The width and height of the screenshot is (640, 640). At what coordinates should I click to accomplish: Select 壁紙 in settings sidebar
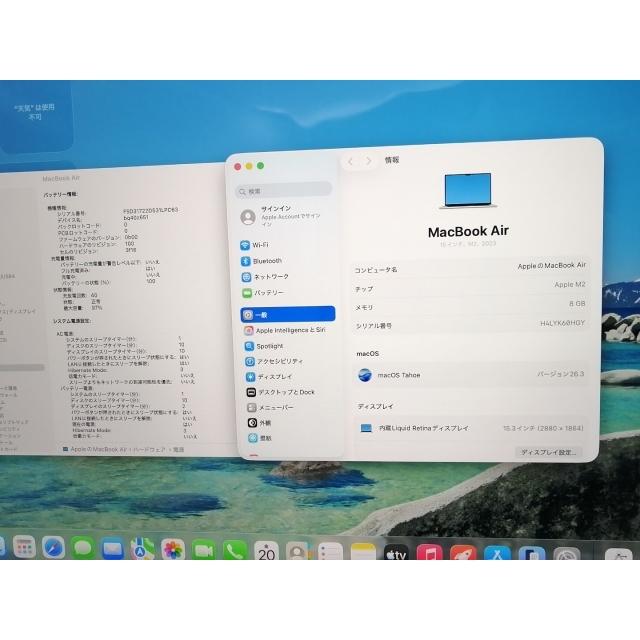point(291,438)
